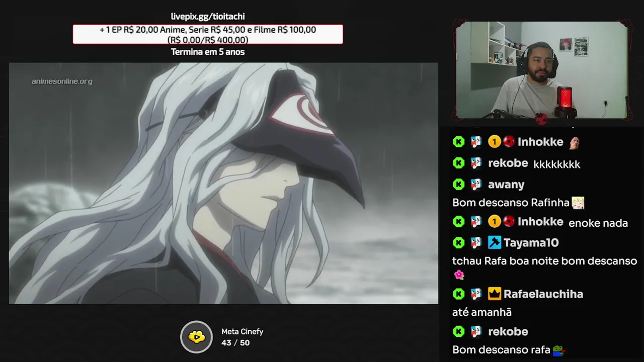
Task: Click the message 'Bom descanso Rafinha'
Action: tap(511, 203)
